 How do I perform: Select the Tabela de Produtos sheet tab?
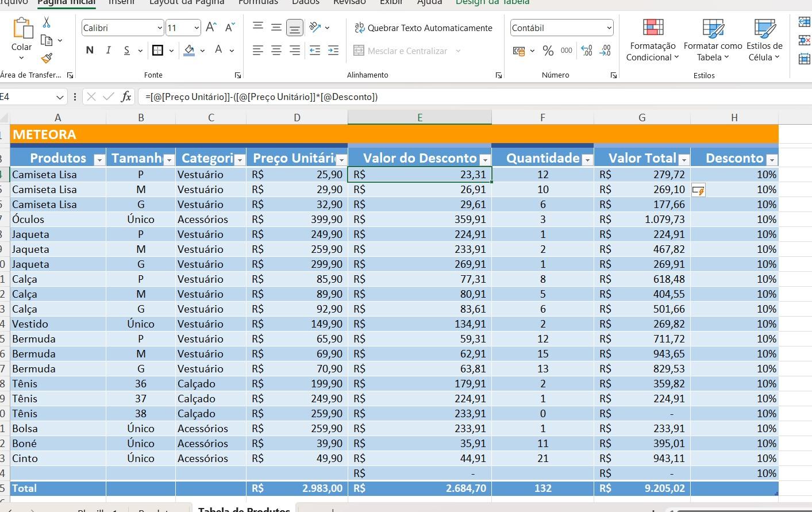(x=244, y=508)
